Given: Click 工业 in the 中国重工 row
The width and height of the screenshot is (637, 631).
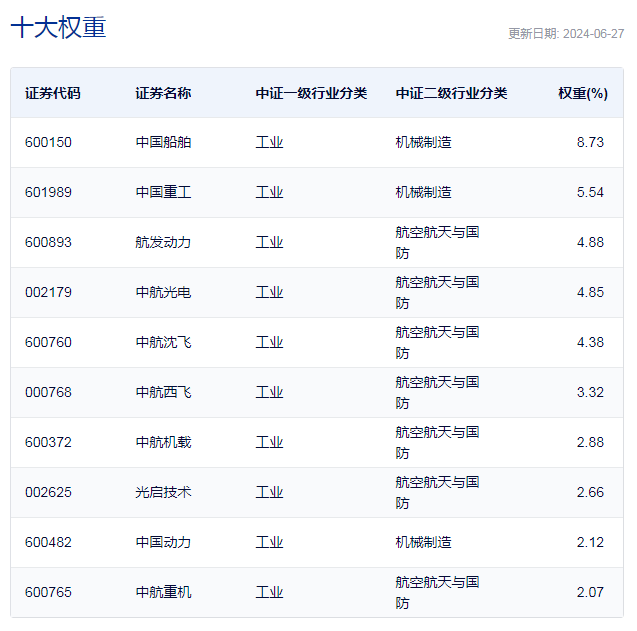Looking at the screenshot, I should (x=269, y=192).
